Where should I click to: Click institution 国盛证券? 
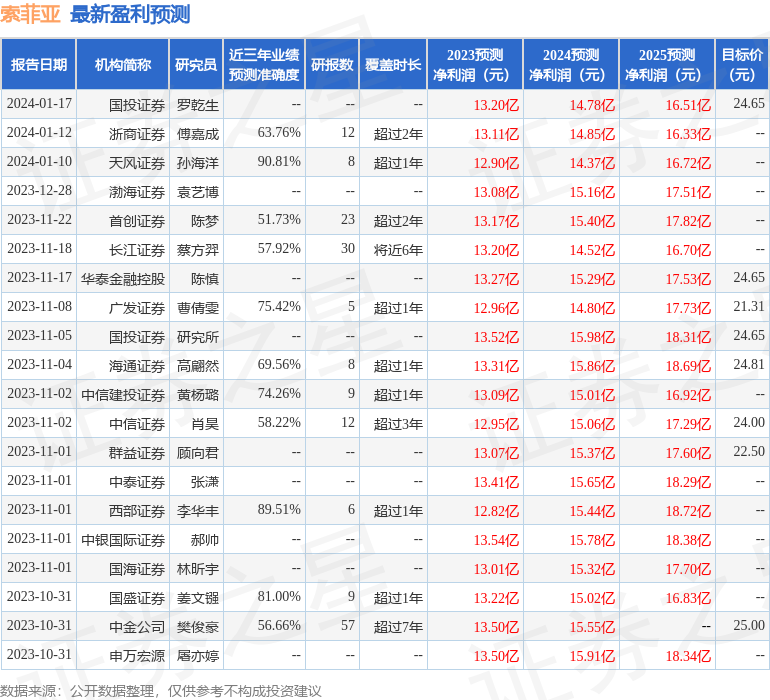[137, 598]
